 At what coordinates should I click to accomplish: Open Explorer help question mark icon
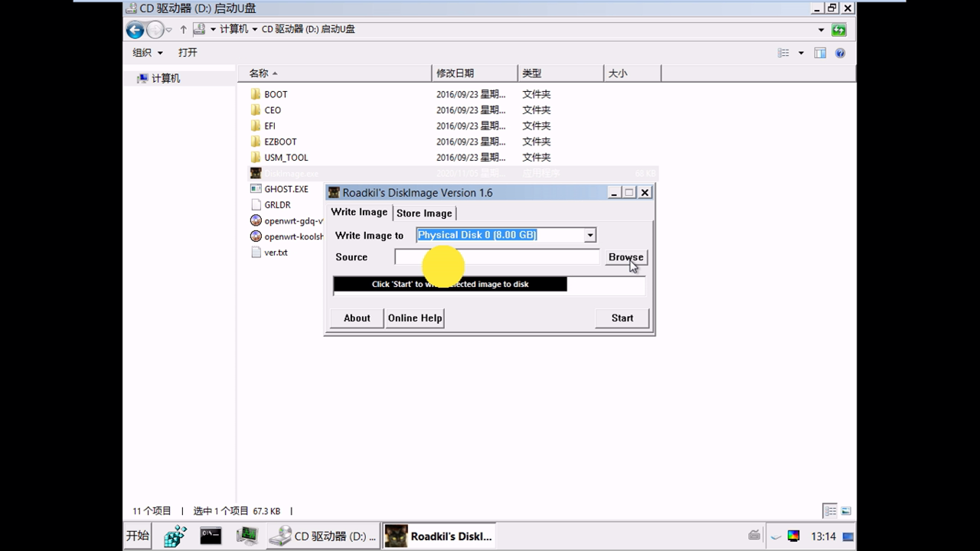click(840, 53)
